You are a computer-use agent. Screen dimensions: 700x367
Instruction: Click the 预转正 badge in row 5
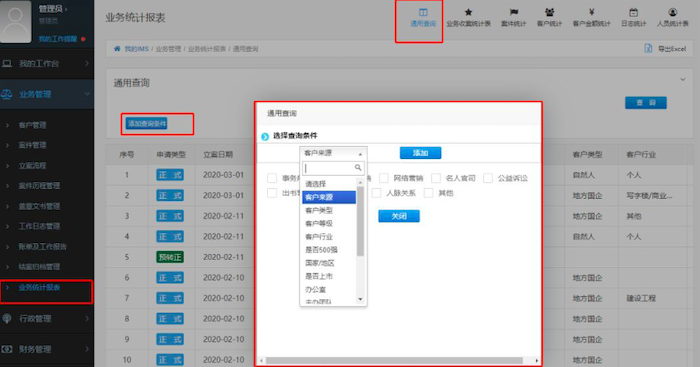click(x=170, y=257)
